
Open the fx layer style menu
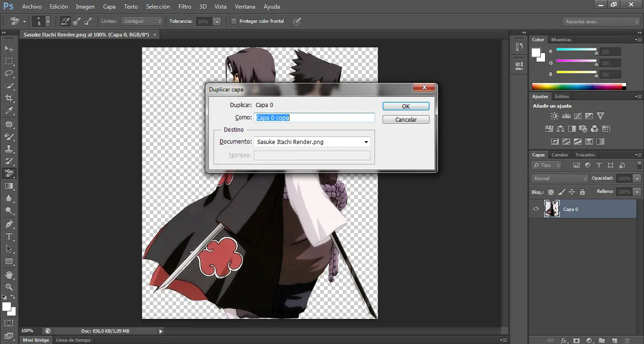[564, 340]
